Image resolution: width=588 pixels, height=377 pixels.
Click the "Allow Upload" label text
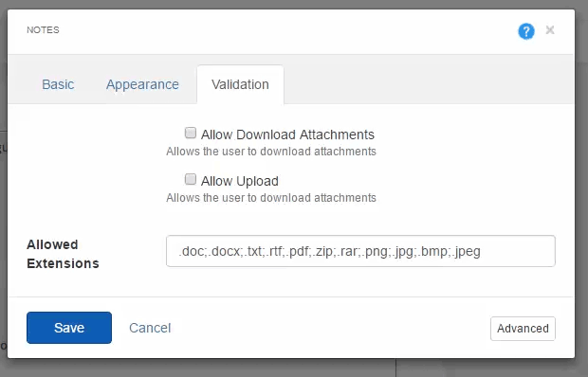[240, 181]
